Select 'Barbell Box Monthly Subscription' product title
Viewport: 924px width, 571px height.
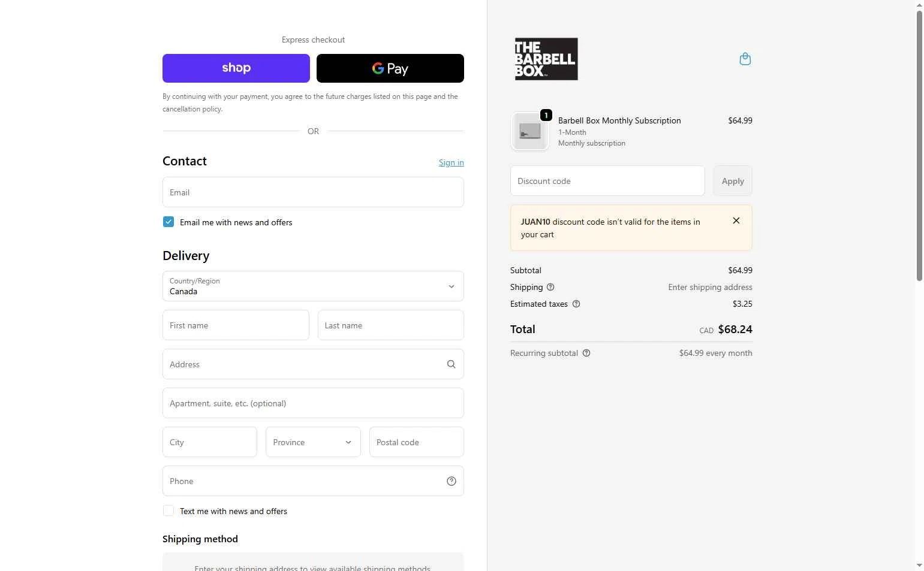619,120
